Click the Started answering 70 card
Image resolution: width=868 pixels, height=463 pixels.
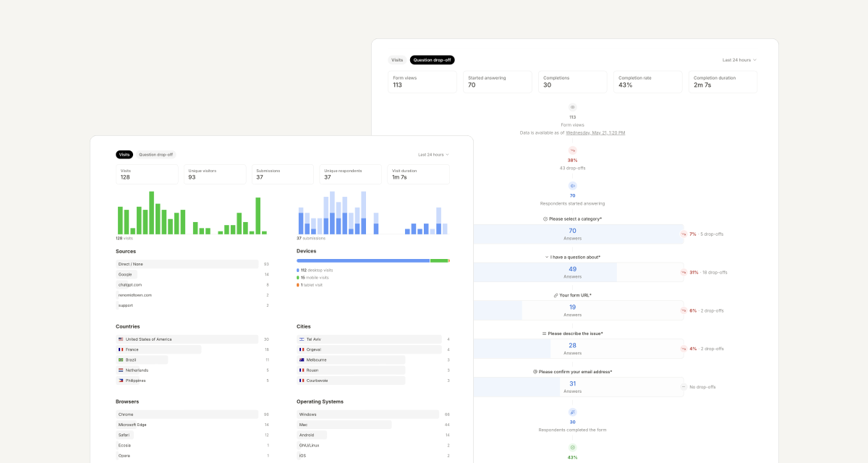pyautogui.click(x=497, y=82)
